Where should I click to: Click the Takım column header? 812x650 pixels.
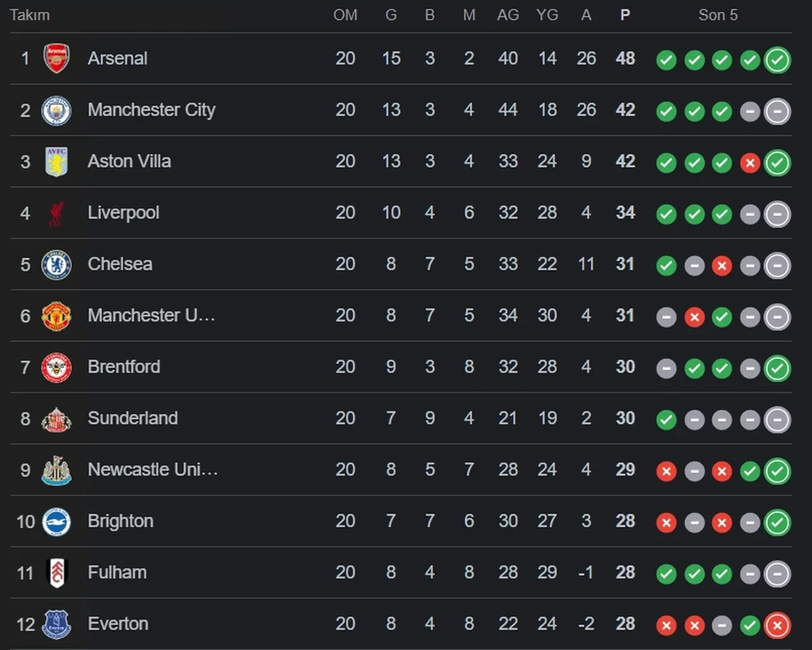(30, 15)
